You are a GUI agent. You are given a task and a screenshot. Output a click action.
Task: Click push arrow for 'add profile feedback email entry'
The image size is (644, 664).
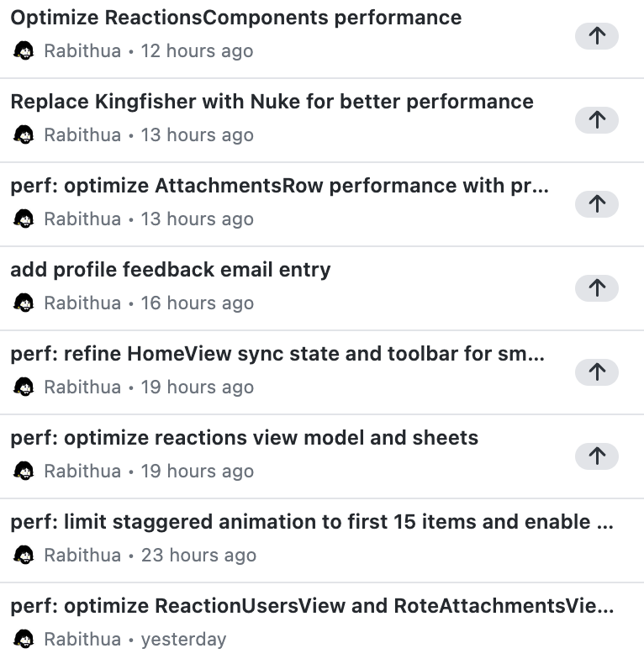pos(596,287)
